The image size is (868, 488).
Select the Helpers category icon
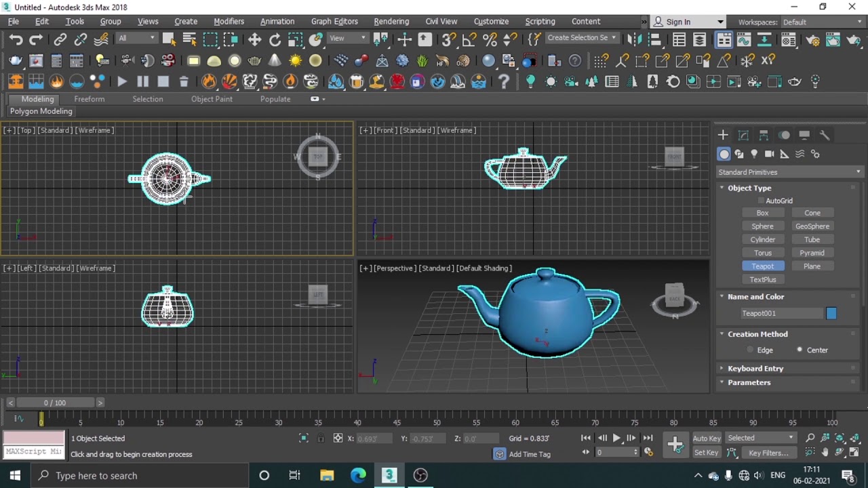point(785,155)
